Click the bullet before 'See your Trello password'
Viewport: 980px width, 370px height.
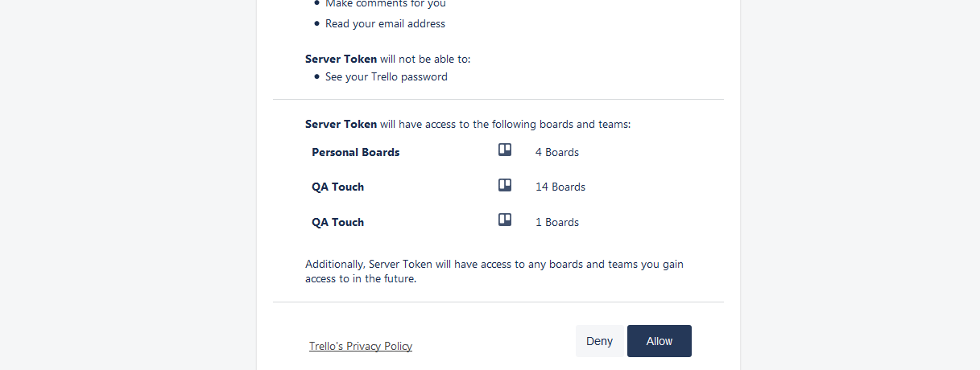[317, 76]
